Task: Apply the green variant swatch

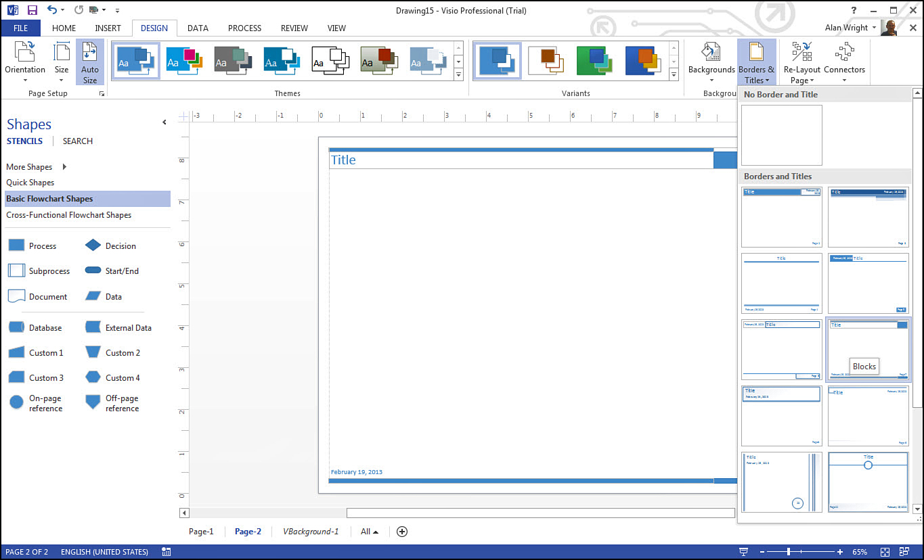Action: coord(595,61)
